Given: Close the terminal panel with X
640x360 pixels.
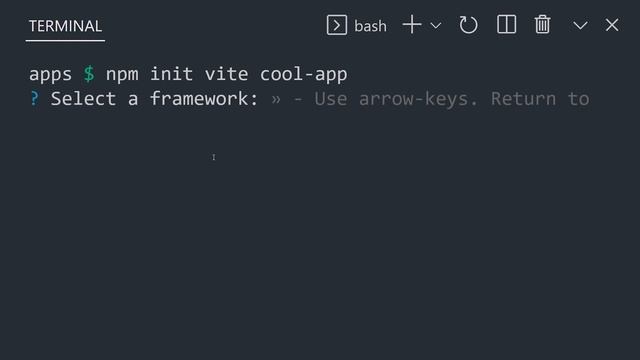Looking at the screenshot, I should (612, 25).
